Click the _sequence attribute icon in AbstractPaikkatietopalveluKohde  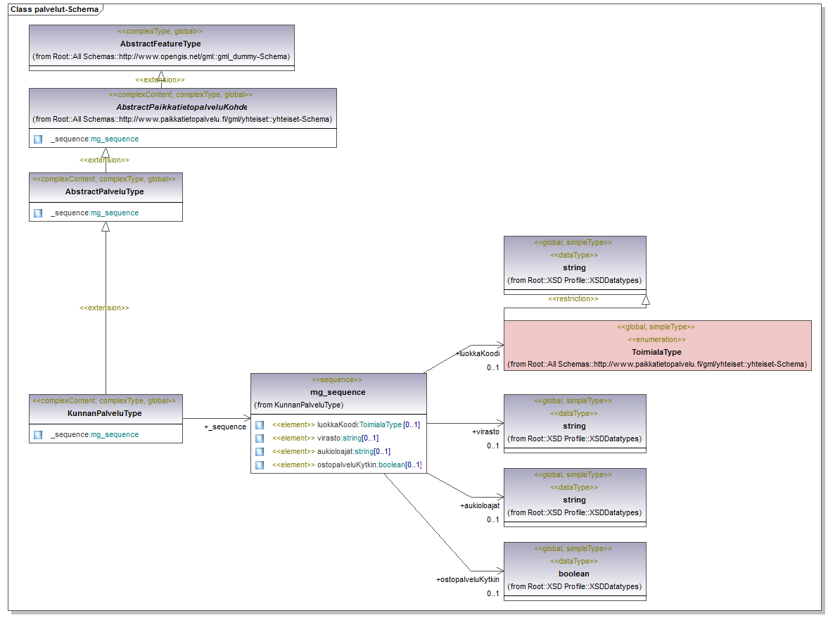pyautogui.click(x=38, y=139)
